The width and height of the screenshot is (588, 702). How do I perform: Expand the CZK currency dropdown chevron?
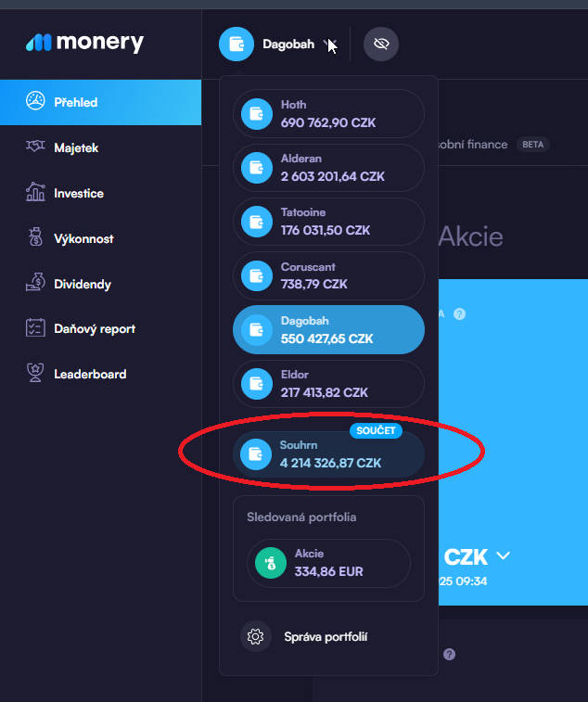point(504,555)
